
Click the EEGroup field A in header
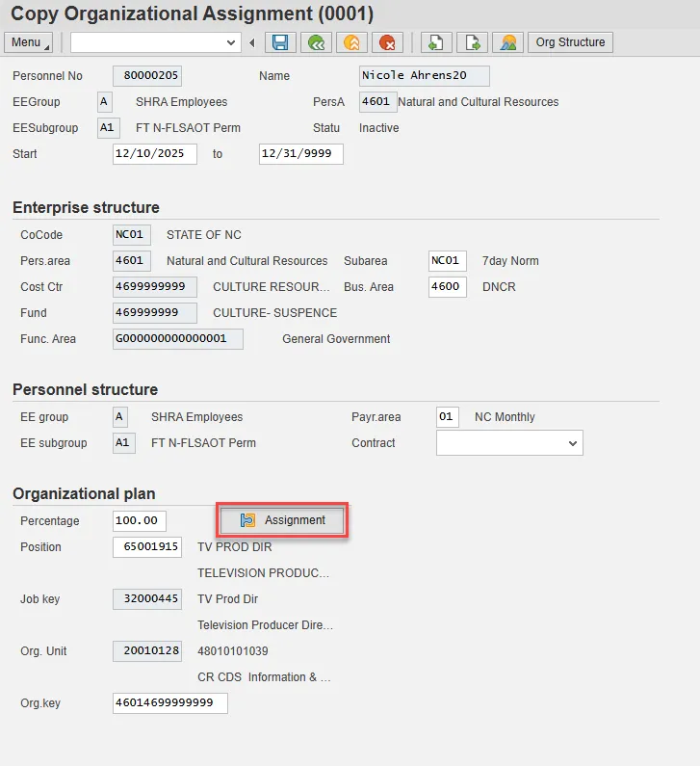pyautogui.click(x=105, y=101)
